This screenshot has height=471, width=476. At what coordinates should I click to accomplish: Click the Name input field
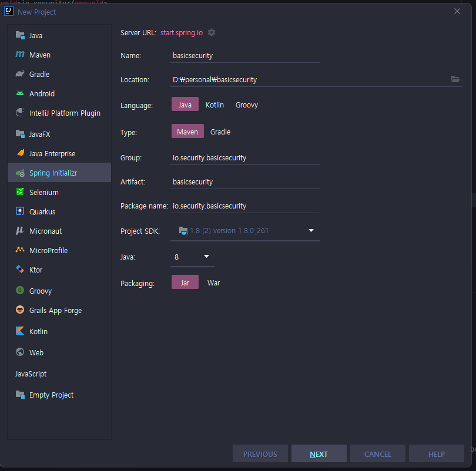(245, 56)
